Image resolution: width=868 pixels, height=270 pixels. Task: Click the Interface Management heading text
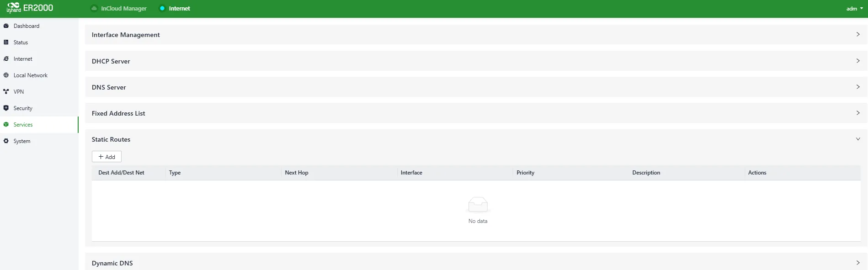[126, 35]
